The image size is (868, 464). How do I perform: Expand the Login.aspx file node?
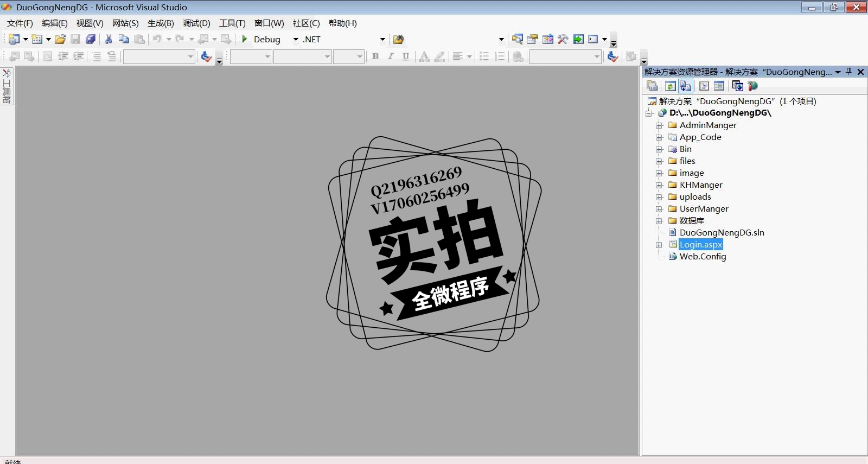(659, 245)
